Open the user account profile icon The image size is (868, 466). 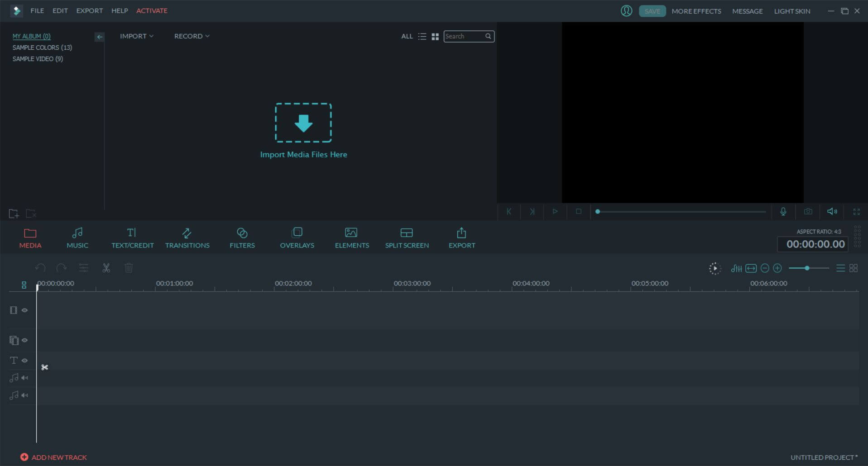(x=626, y=11)
